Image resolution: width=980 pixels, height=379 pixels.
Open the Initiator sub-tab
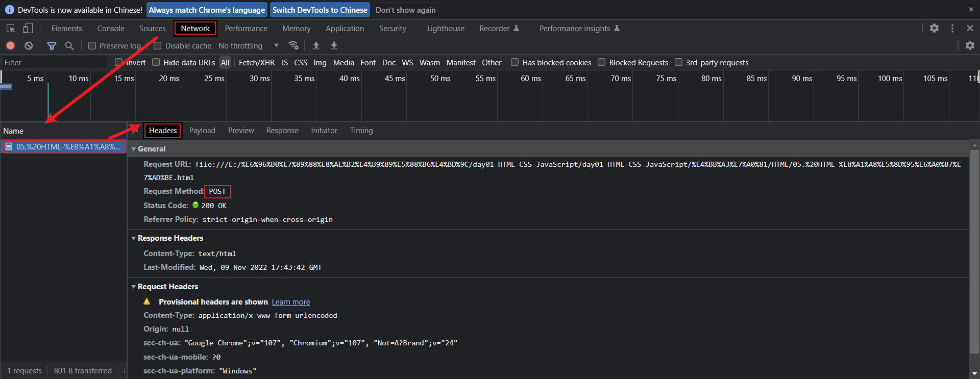coord(324,131)
